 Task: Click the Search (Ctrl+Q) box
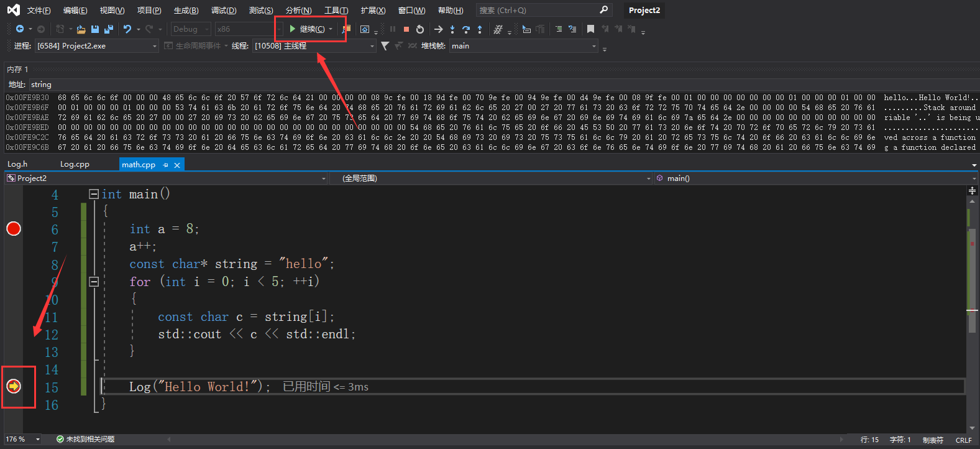point(544,10)
